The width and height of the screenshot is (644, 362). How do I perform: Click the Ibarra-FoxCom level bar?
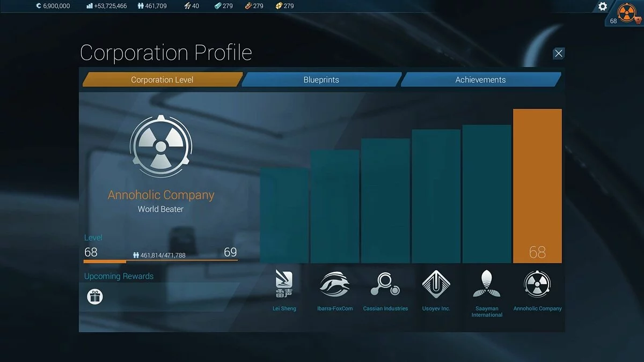click(x=335, y=206)
